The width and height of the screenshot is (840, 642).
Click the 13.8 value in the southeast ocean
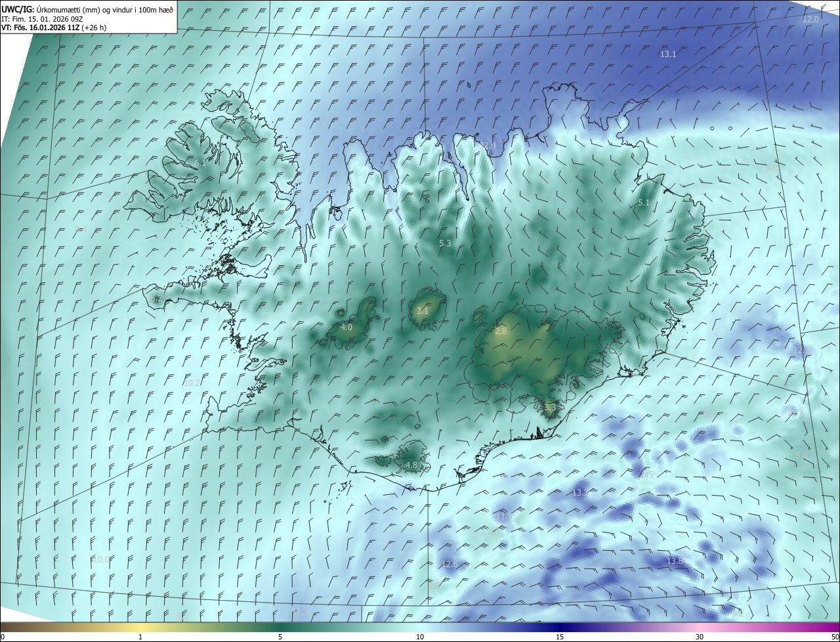coord(675,561)
